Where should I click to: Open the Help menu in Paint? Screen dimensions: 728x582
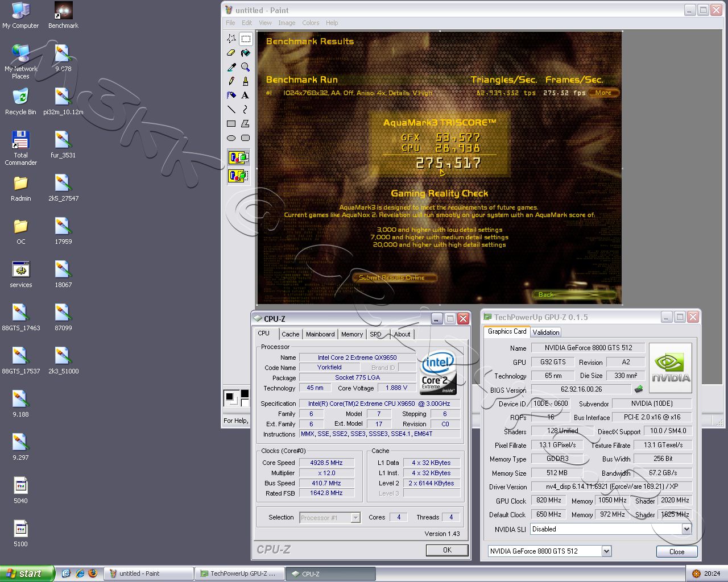pos(332,23)
